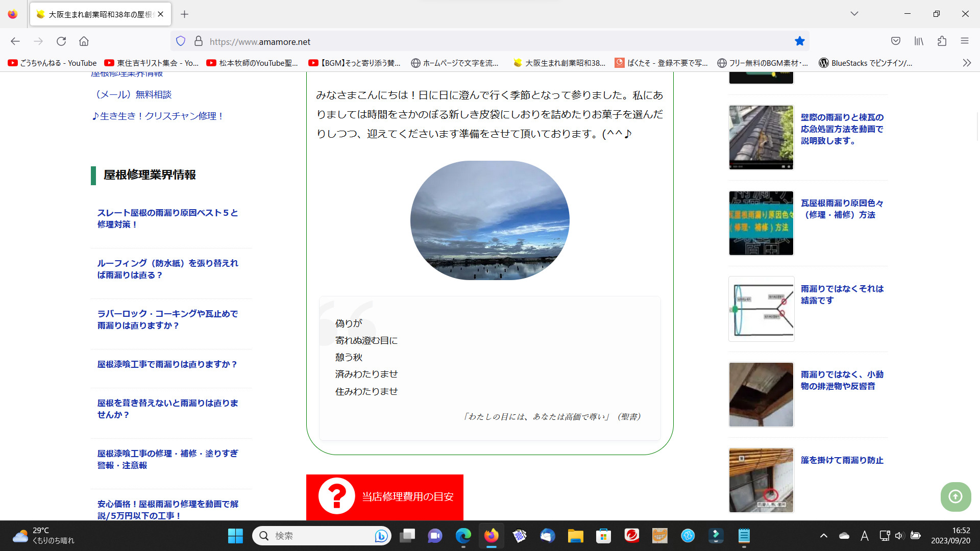
Task: Open a new tab with plus button
Action: coord(185,14)
